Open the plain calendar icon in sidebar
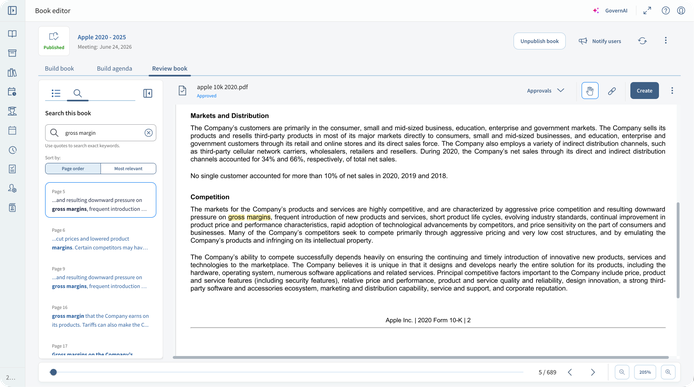This screenshot has height=387, width=694. [12, 131]
